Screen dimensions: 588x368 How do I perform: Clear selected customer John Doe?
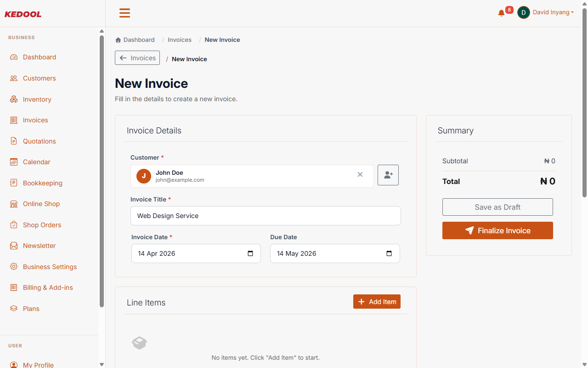[360, 174]
